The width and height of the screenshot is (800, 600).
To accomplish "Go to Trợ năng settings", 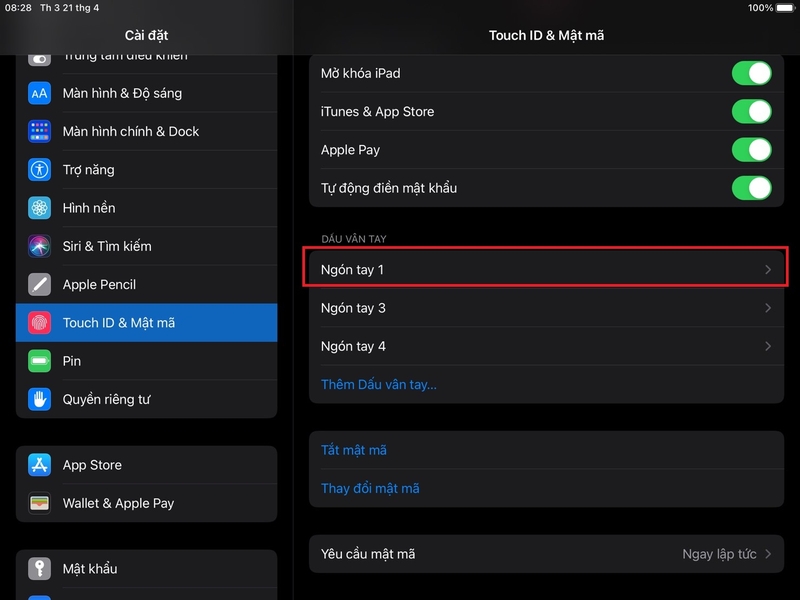I will tap(146, 170).
